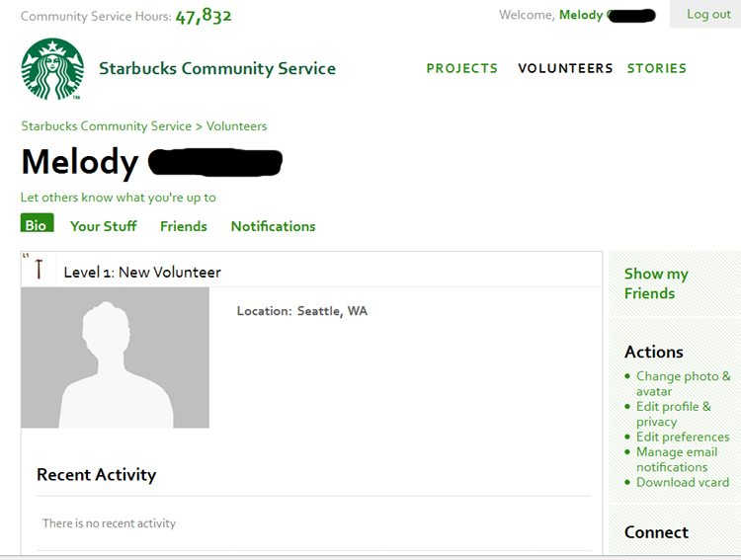The image size is (741, 560).
Task: Click Download vcard link
Action: [x=683, y=482]
